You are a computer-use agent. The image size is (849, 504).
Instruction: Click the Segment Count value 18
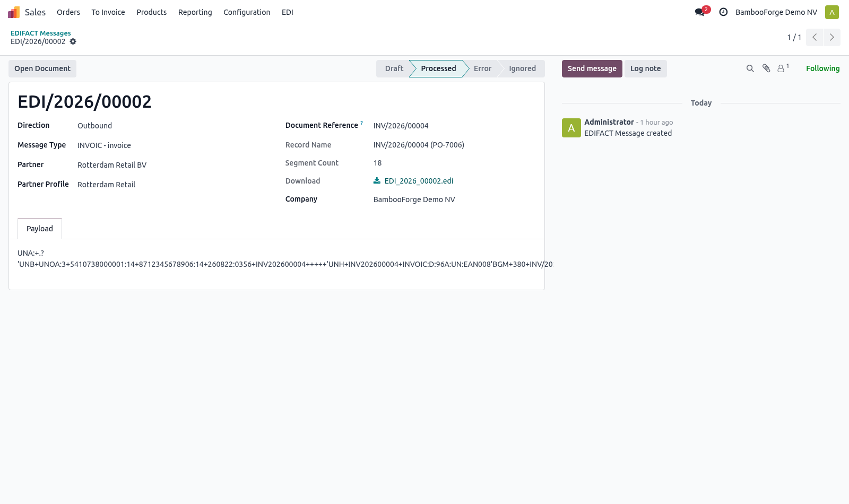click(377, 163)
